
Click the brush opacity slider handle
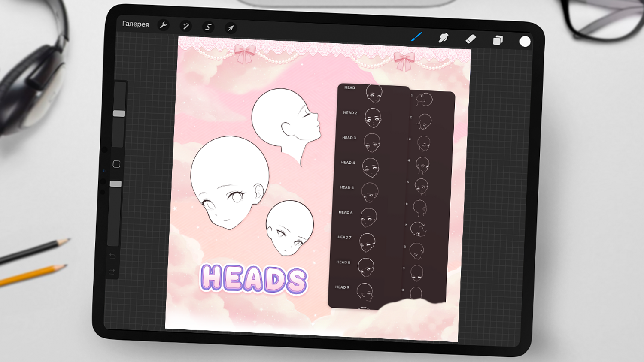[115, 184]
